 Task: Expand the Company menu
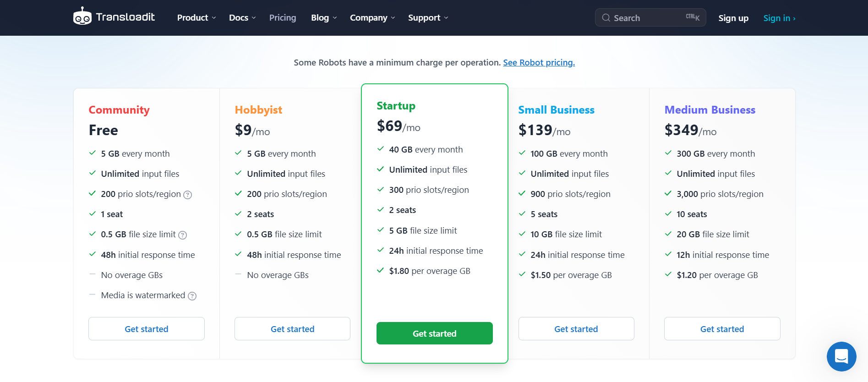[x=372, y=18]
